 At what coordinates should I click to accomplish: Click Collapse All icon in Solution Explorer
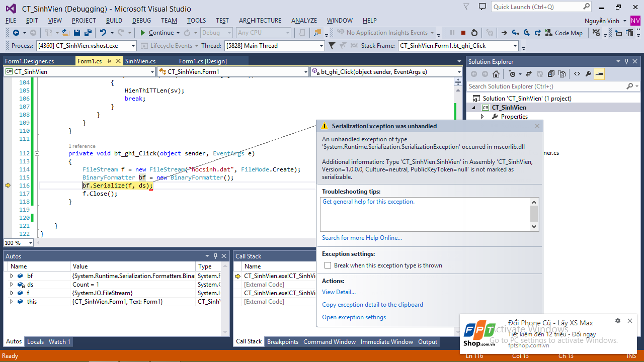pos(550,74)
